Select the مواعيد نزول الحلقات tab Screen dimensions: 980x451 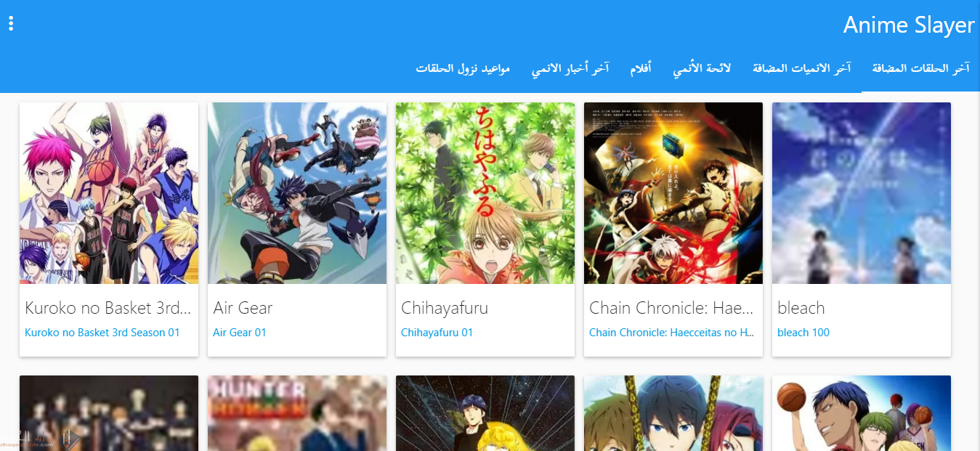click(x=463, y=69)
